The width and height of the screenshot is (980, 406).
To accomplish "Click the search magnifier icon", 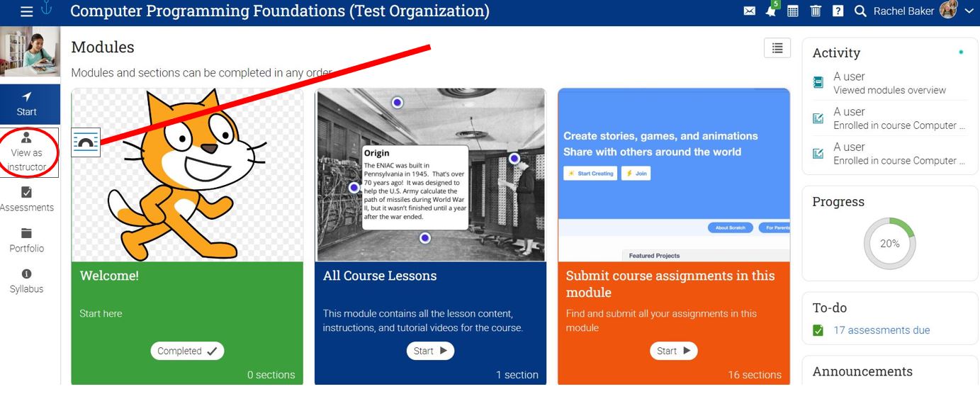I will coord(860,11).
